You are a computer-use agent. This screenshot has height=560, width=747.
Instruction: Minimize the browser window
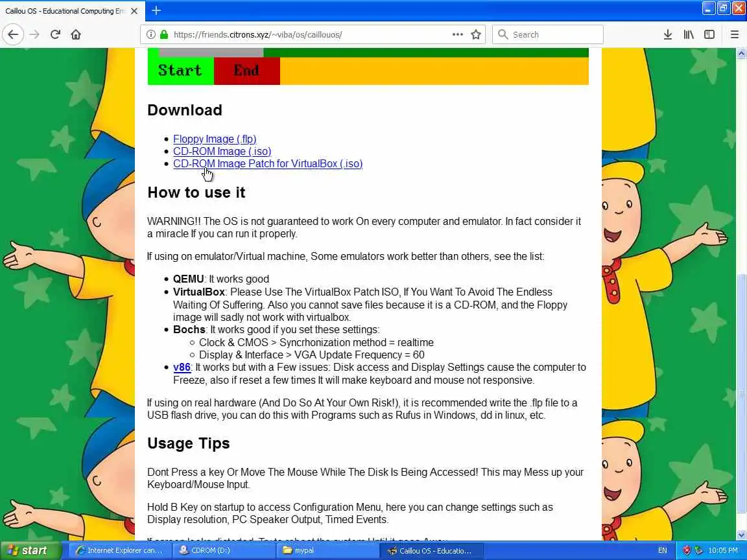coord(708,8)
